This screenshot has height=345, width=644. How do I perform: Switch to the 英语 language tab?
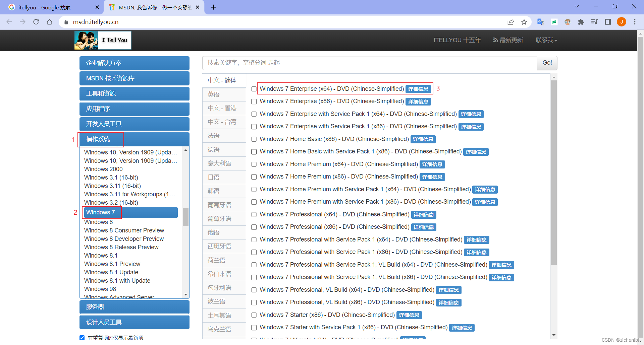pyautogui.click(x=224, y=94)
